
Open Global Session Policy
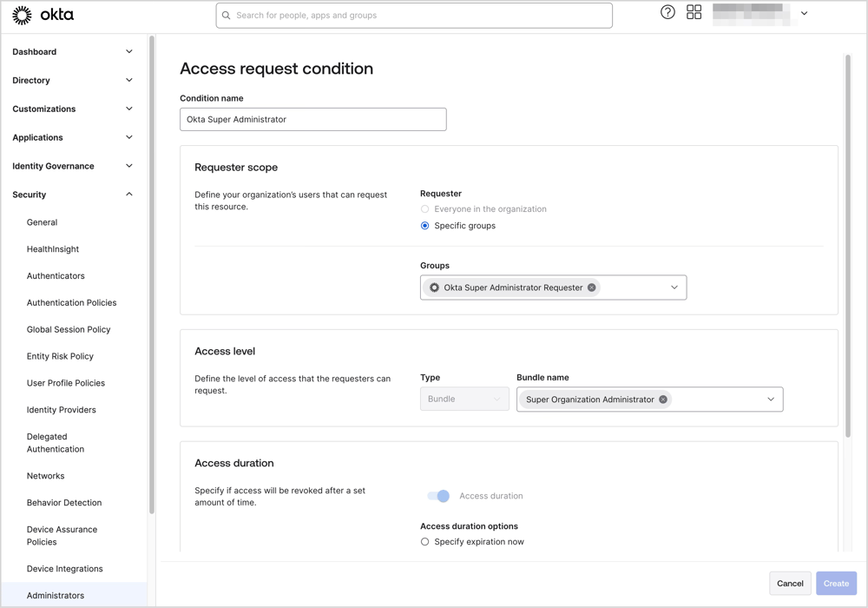tap(69, 329)
